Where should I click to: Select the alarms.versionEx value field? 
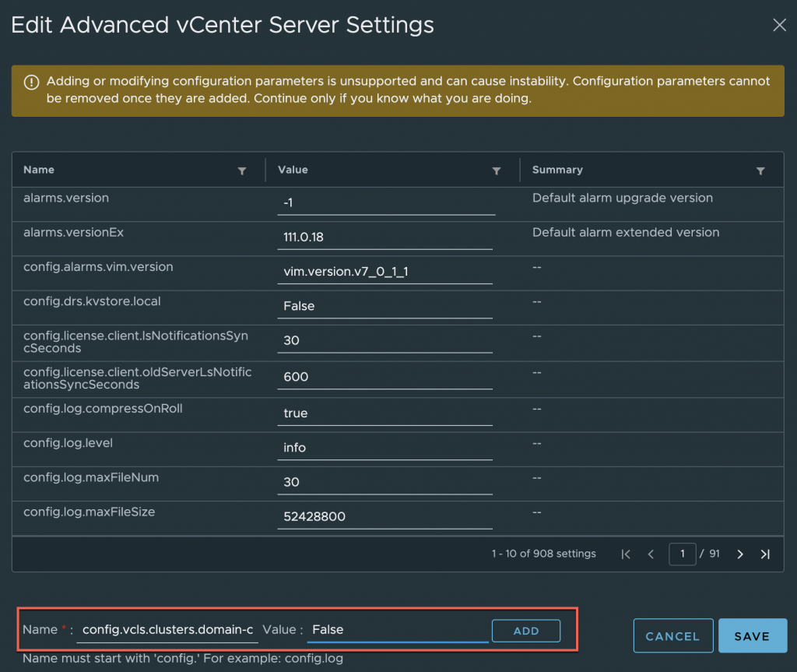(x=385, y=237)
